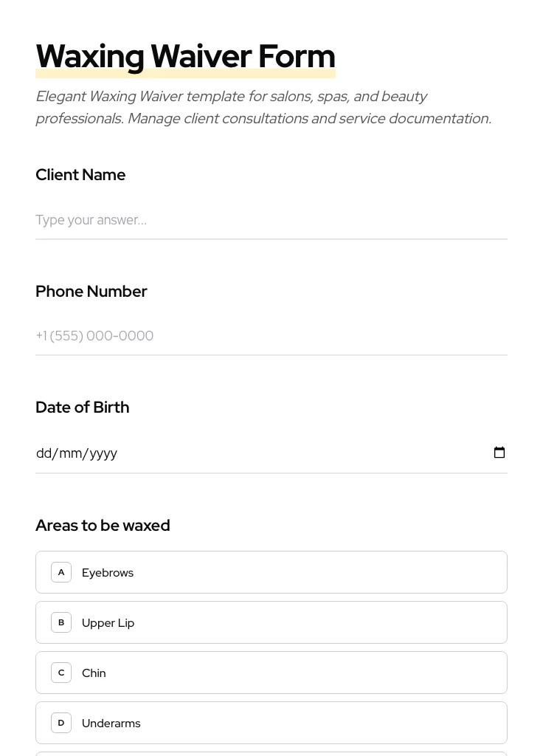Click the letter C badge beside Chin
The image size is (543, 756).
click(x=61, y=673)
